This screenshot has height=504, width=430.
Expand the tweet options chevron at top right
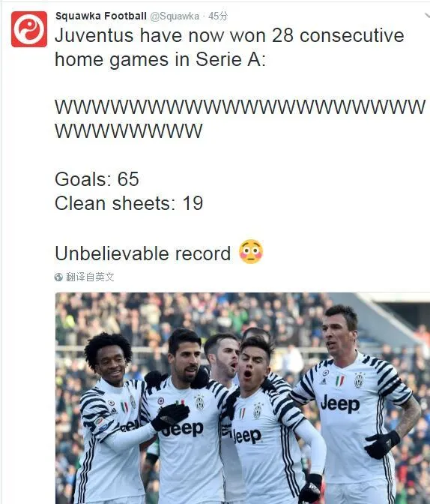427,16
